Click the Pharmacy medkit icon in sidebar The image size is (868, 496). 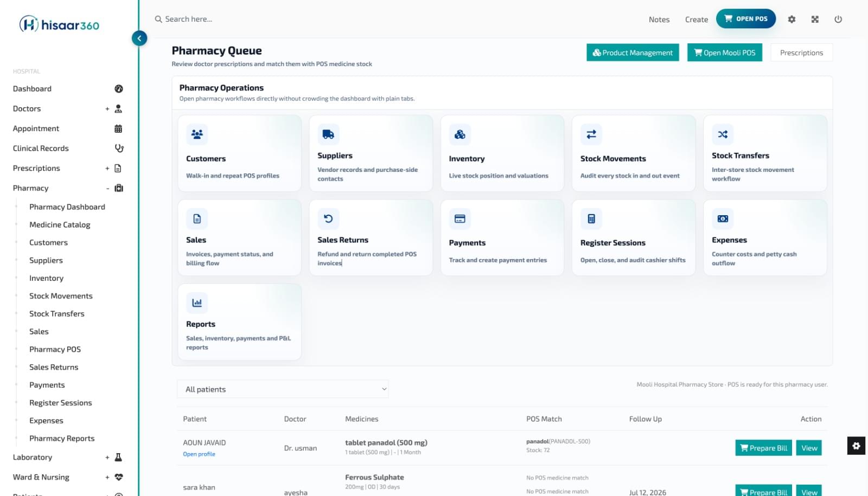(119, 188)
